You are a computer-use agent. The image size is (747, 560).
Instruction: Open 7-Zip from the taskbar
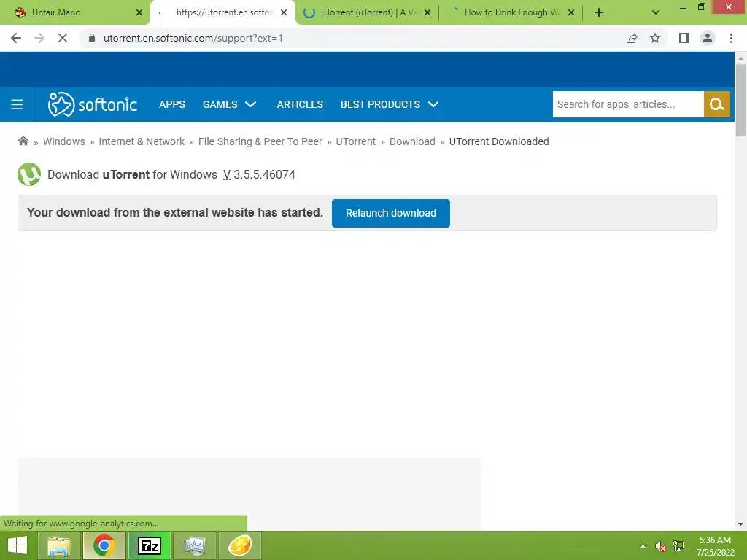[149, 545]
